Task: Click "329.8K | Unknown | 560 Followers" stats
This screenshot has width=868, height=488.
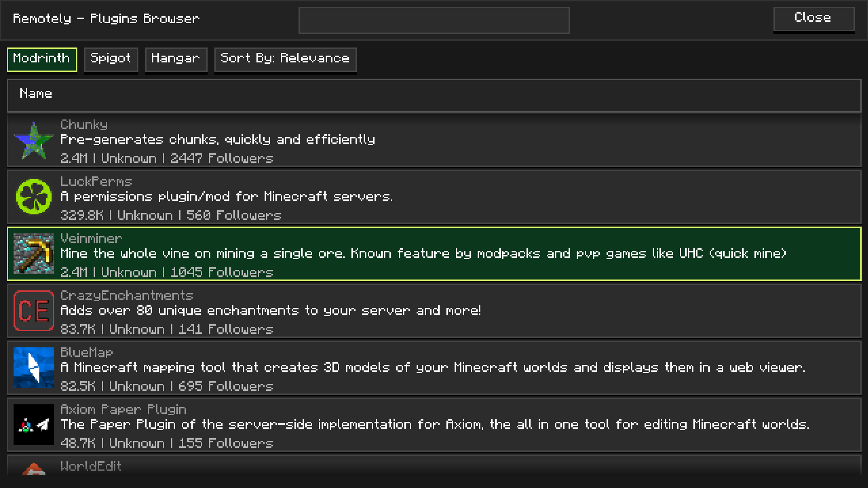Action: [x=171, y=215]
